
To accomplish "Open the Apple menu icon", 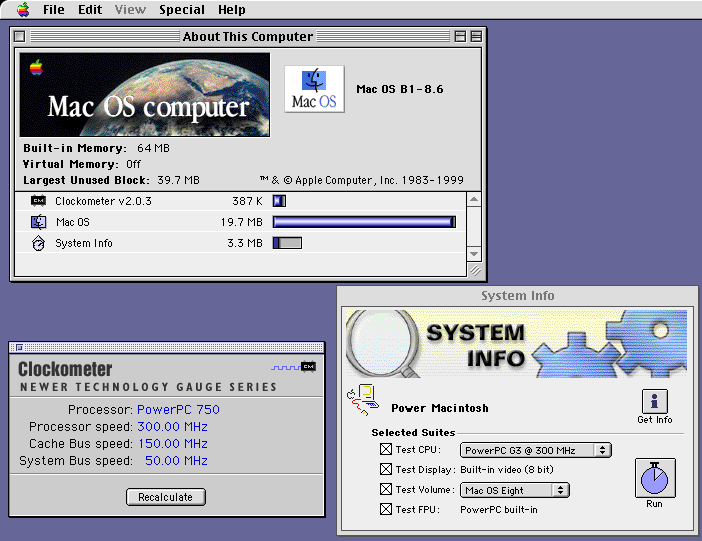I will (23, 9).
